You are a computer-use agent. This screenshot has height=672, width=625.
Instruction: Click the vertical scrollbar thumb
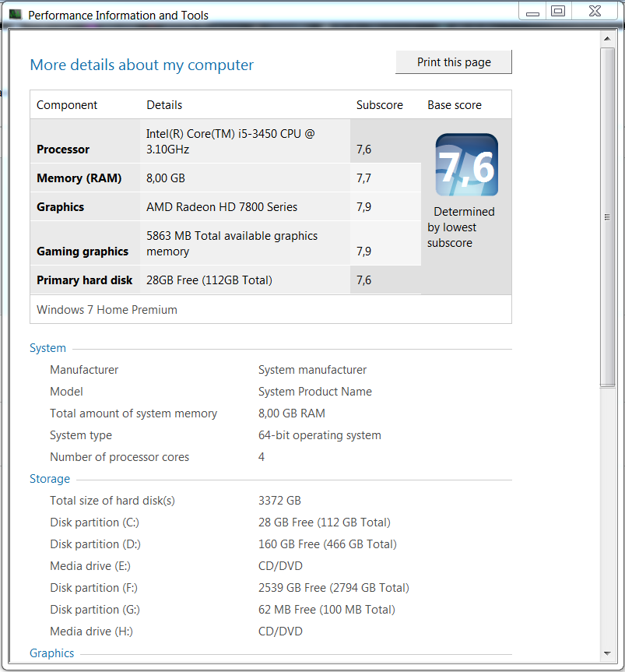608,216
